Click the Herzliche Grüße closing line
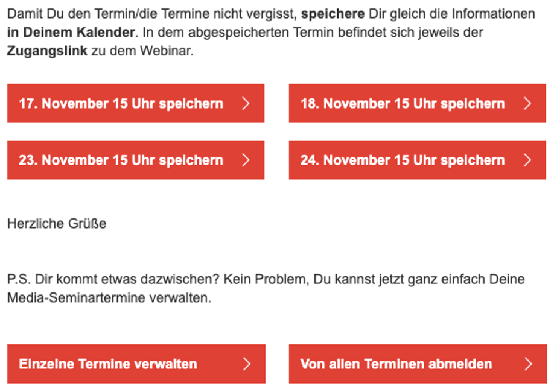The height and width of the screenshot is (392, 554). (x=57, y=224)
